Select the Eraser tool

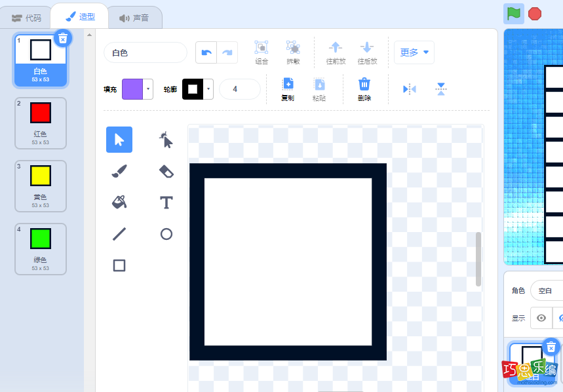point(166,171)
